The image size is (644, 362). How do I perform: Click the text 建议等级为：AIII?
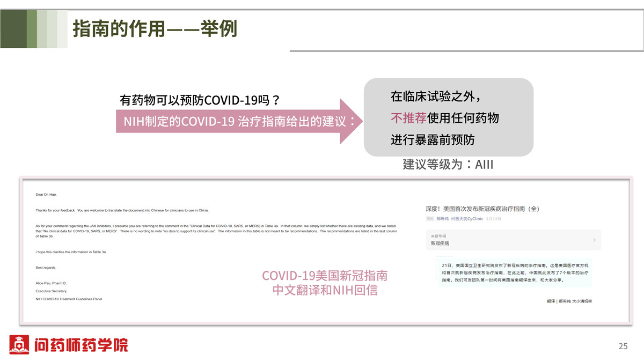point(448,164)
